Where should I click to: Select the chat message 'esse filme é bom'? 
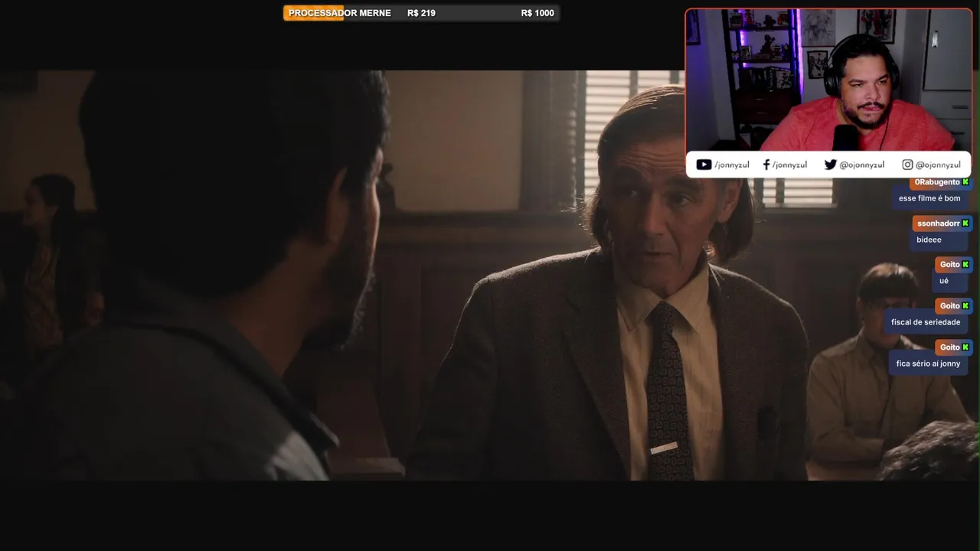(x=929, y=198)
